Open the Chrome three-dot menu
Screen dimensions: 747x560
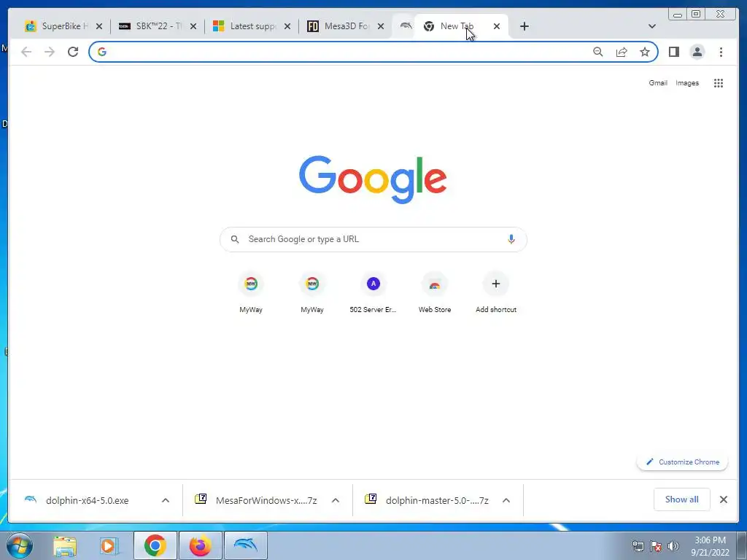(x=721, y=52)
